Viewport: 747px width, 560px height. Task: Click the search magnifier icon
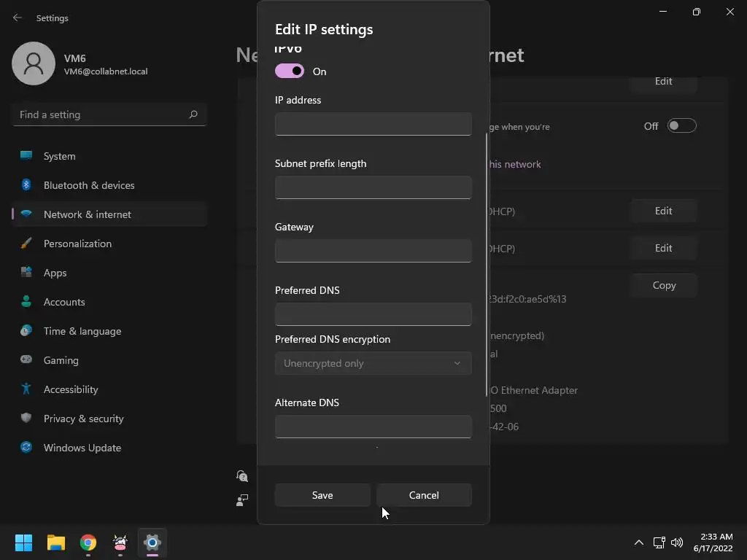193,114
